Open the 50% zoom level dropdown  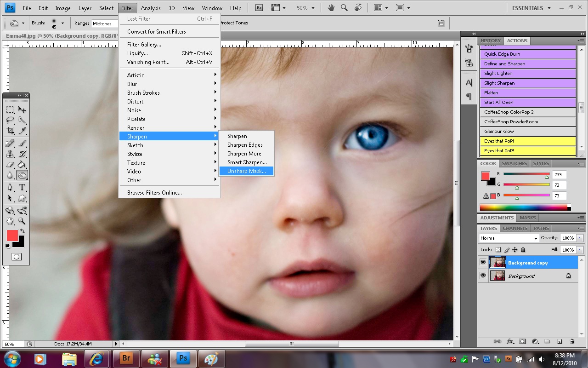point(305,7)
